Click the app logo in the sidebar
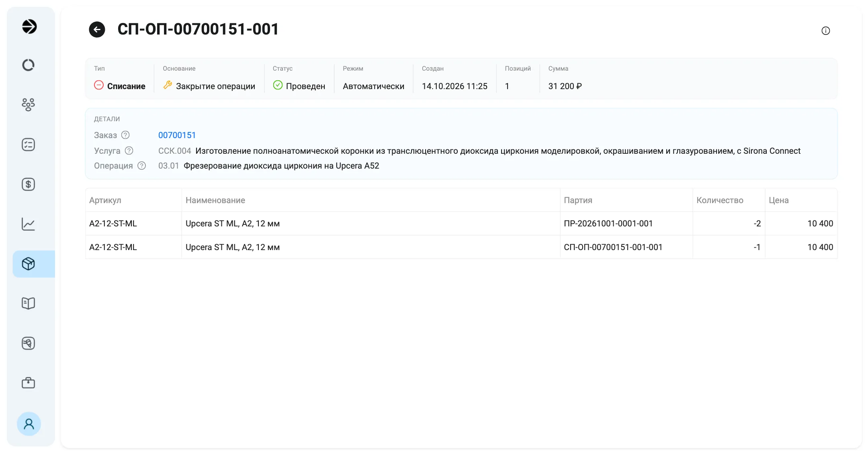 coord(29,26)
